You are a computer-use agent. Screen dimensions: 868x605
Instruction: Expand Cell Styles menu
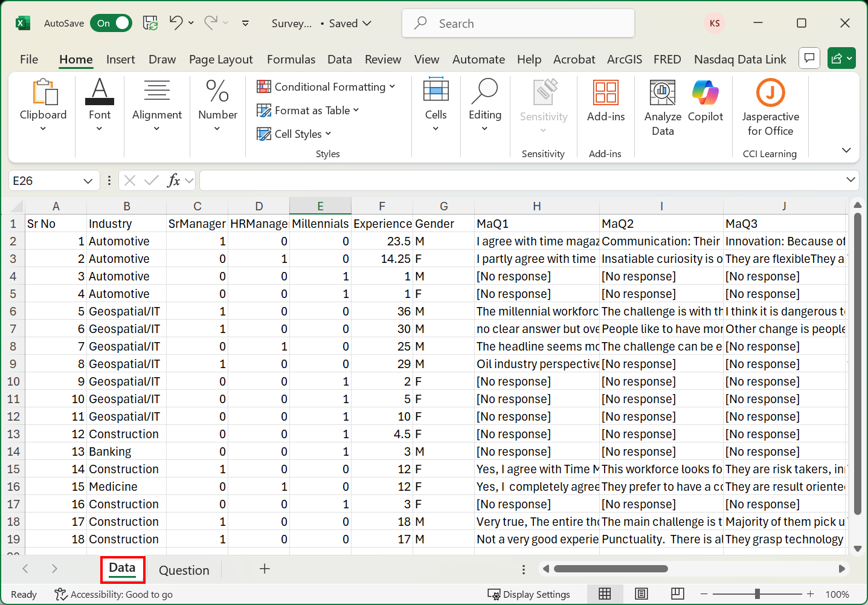coord(294,134)
